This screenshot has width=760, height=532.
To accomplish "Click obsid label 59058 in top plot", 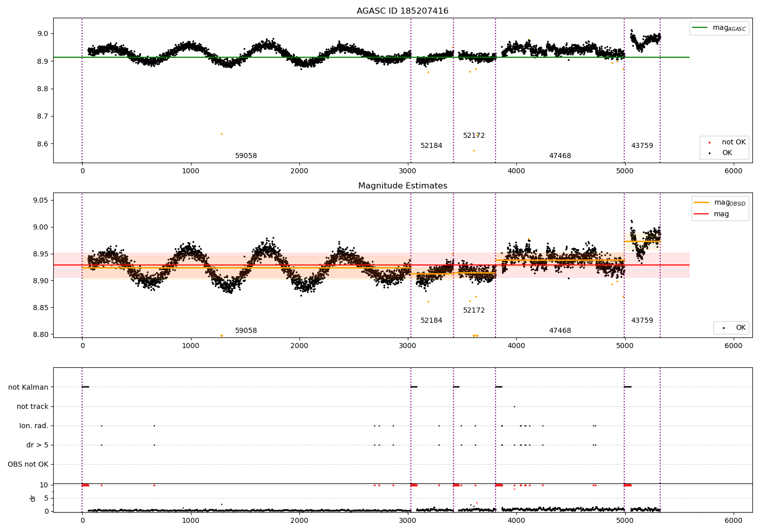I will point(246,156).
